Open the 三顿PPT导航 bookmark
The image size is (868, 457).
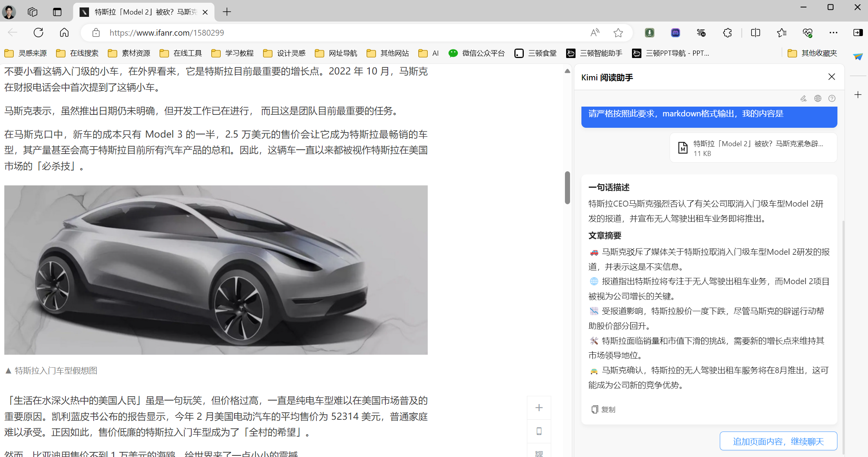point(671,53)
